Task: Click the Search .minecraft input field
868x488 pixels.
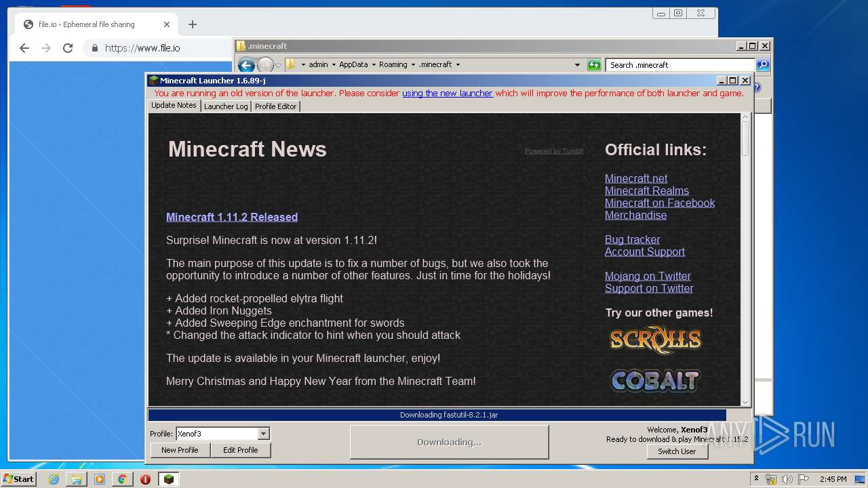Action: pyautogui.click(x=679, y=65)
